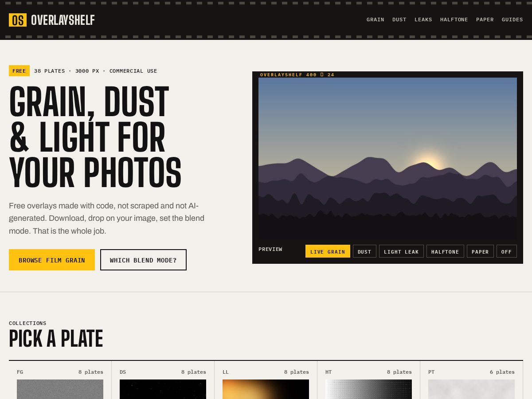Click the 'LL' card code label
The height and width of the screenshot is (399, 532).
click(x=226, y=372)
